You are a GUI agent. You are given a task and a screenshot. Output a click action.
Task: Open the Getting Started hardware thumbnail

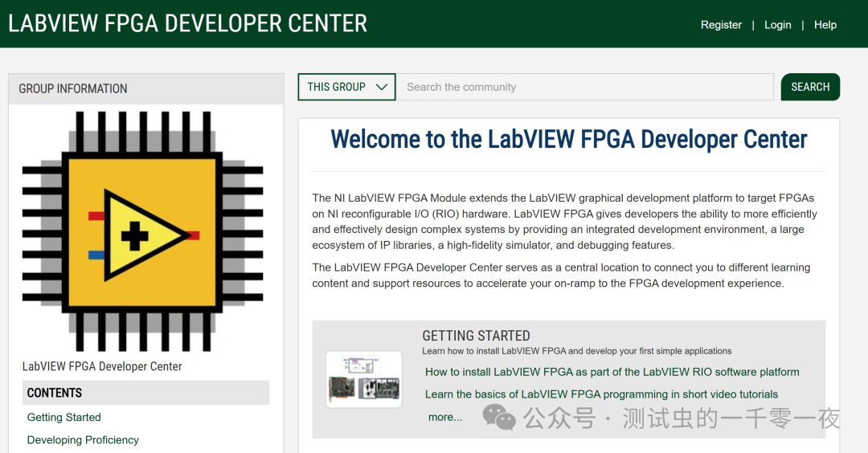click(364, 379)
